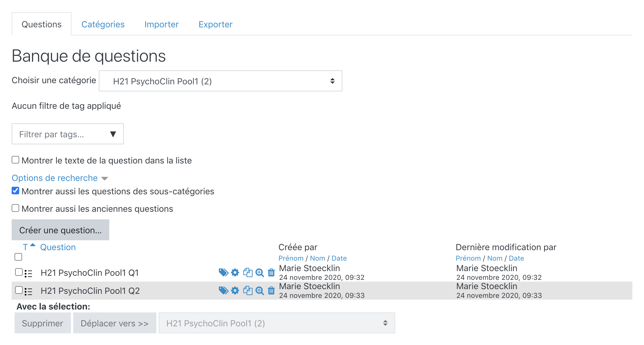Viewport: 644px width, 345px height.
Task: Sort the list by question type T
Action: [25, 247]
